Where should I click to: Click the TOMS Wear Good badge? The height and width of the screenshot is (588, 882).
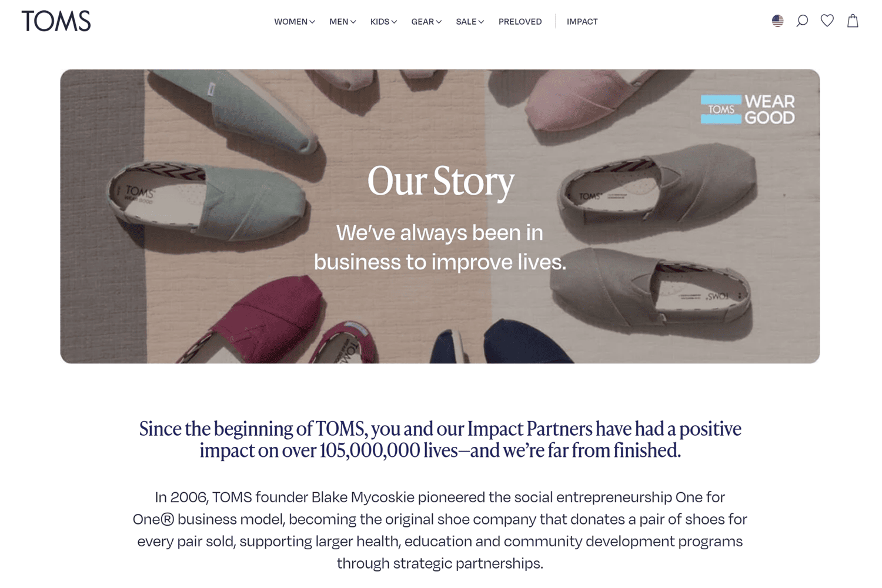click(x=748, y=109)
